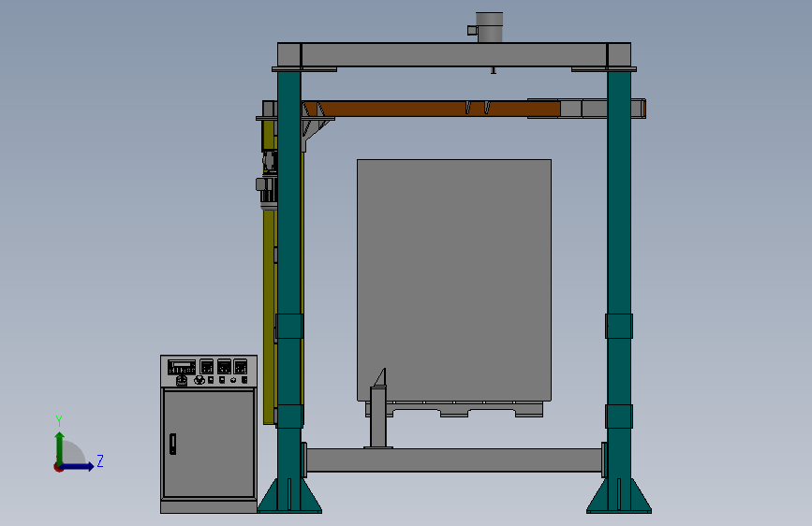
Task: Select the cylinder on top of the frame
Action: [x=489, y=27]
